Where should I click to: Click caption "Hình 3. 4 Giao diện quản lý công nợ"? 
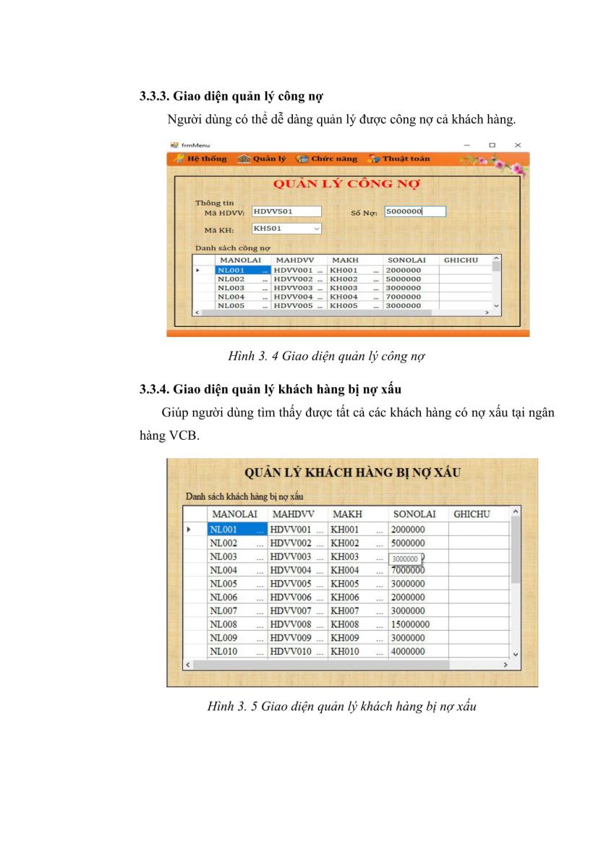(x=326, y=355)
